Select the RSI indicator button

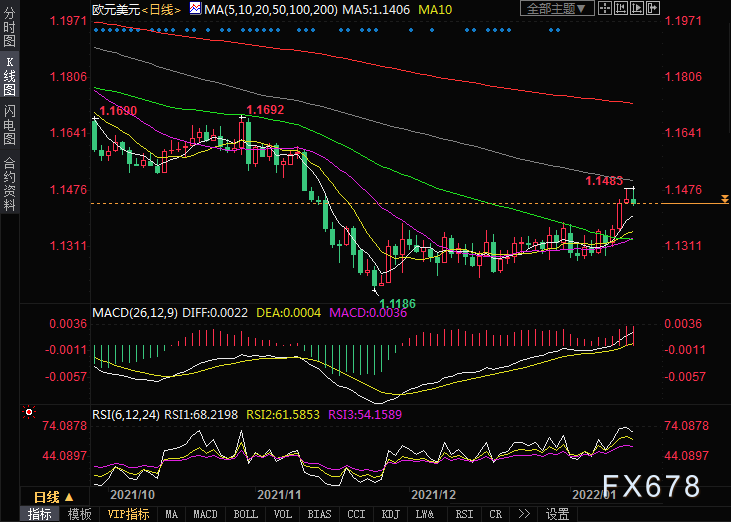(x=464, y=514)
